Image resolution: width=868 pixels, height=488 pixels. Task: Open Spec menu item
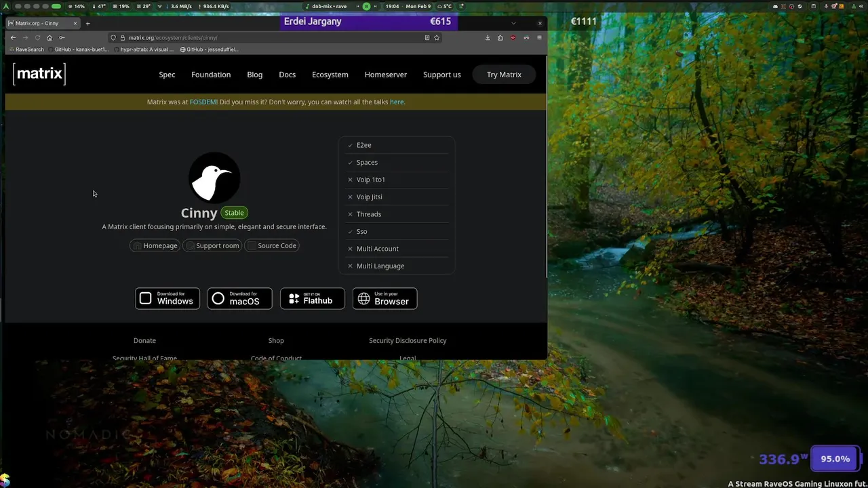[x=167, y=75]
